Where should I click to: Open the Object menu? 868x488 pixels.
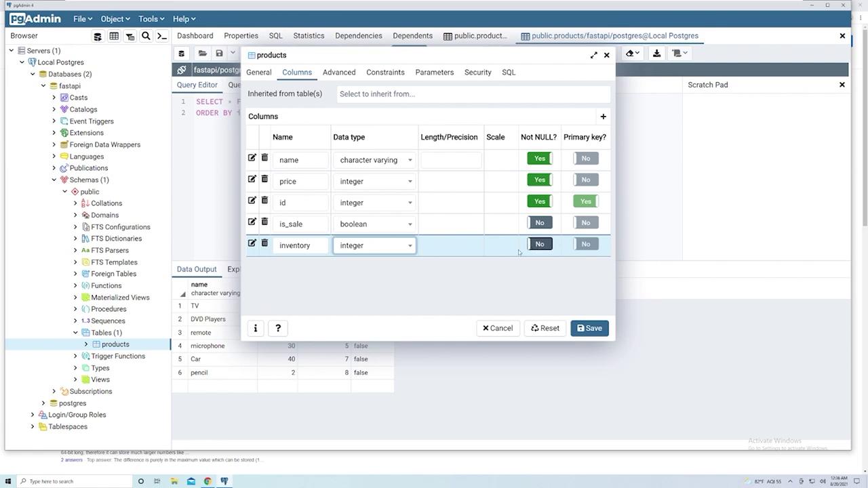tap(115, 19)
